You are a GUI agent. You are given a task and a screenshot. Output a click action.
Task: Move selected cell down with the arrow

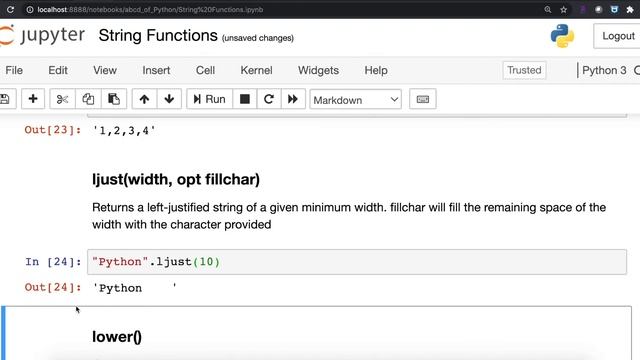169,99
